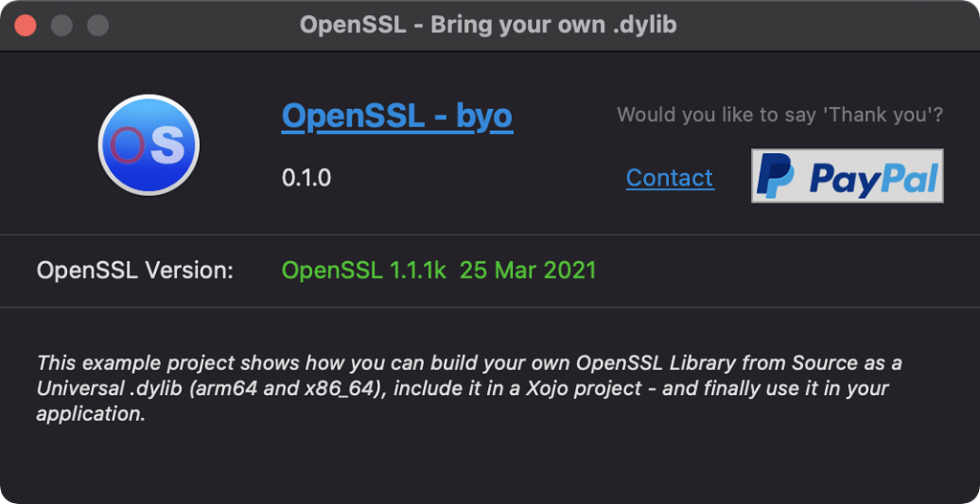Click the green 'OpenSSL 1.1.1k' version text
The width and height of the screenshot is (980, 504).
coord(364,271)
